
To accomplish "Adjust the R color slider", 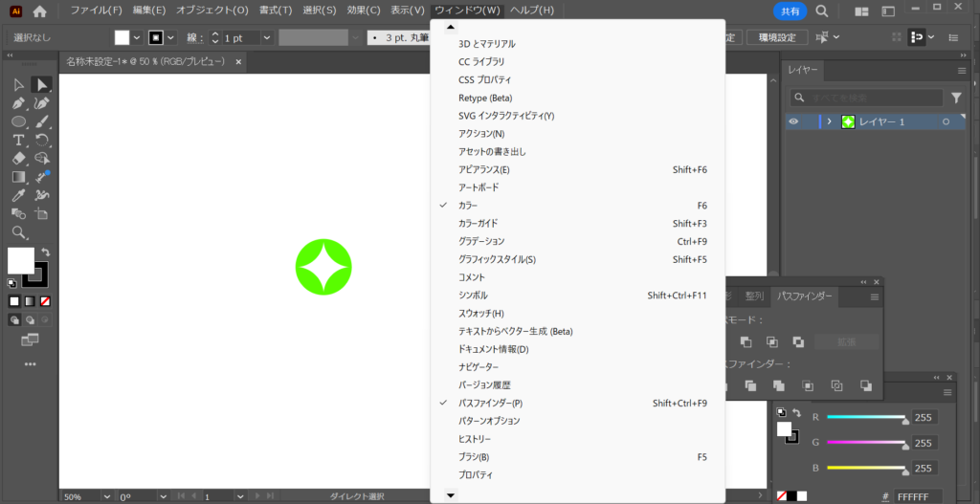I will pyautogui.click(x=866, y=417).
